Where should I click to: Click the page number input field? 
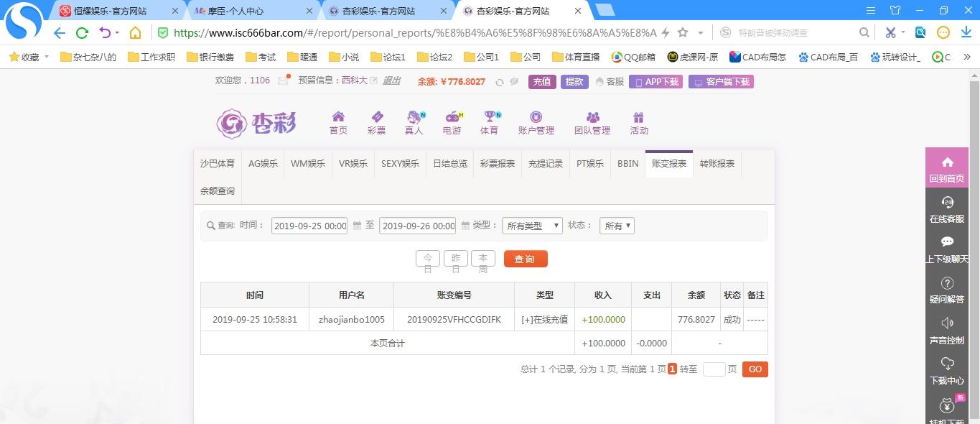click(x=714, y=369)
